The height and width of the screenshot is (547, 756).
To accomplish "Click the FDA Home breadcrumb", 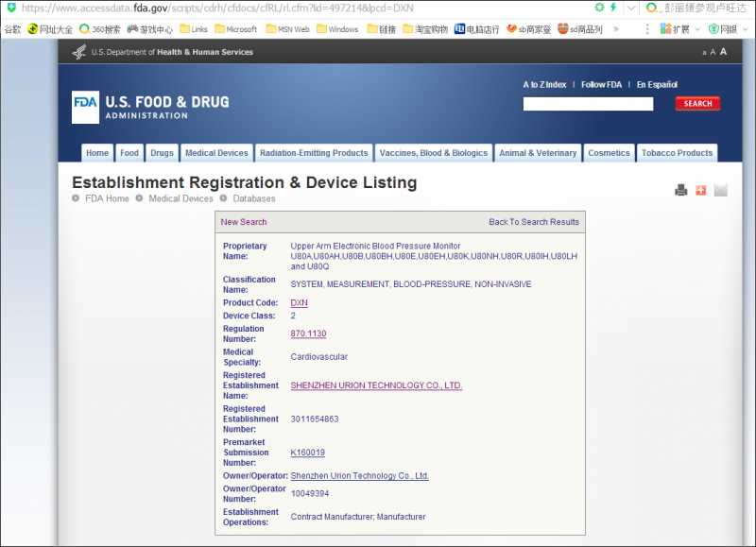I will click(107, 198).
